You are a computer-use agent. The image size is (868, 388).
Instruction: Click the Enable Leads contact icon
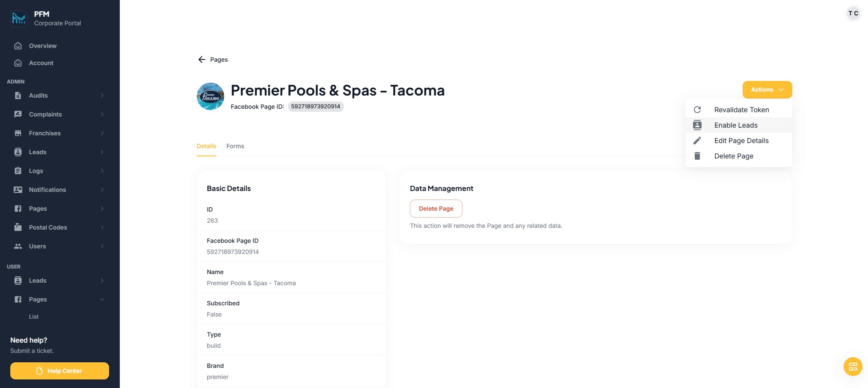pos(697,125)
